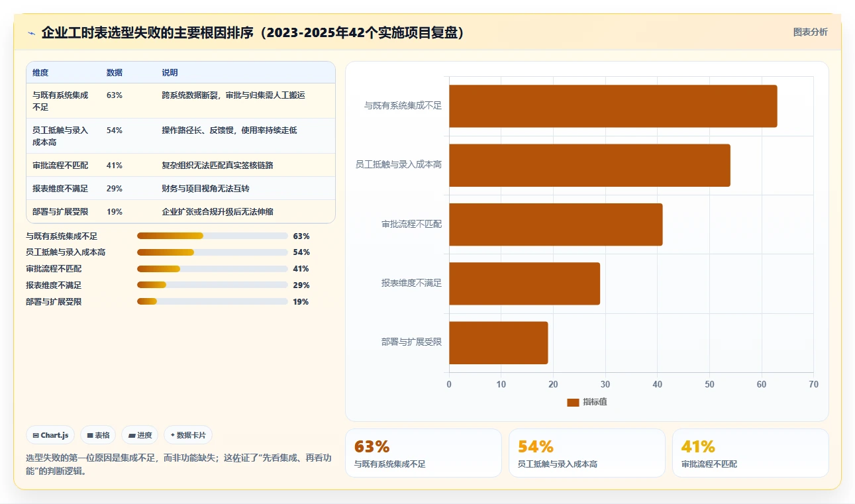Image resolution: width=855 pixels, height=504 pixels.
Task: Click the 29% cell in the table
Action: tap(115, 189)
